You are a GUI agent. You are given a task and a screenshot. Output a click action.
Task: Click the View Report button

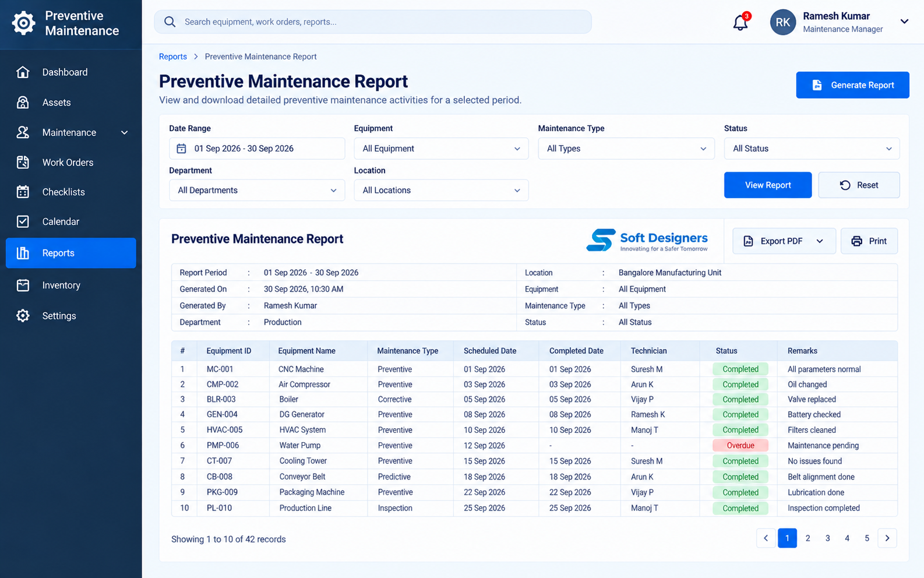[x=768, y=185]
